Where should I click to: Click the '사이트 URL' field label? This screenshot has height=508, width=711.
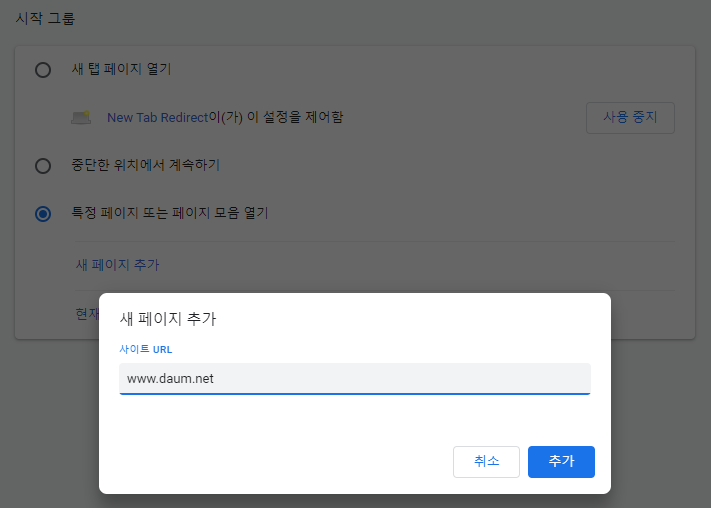[146, 349]
